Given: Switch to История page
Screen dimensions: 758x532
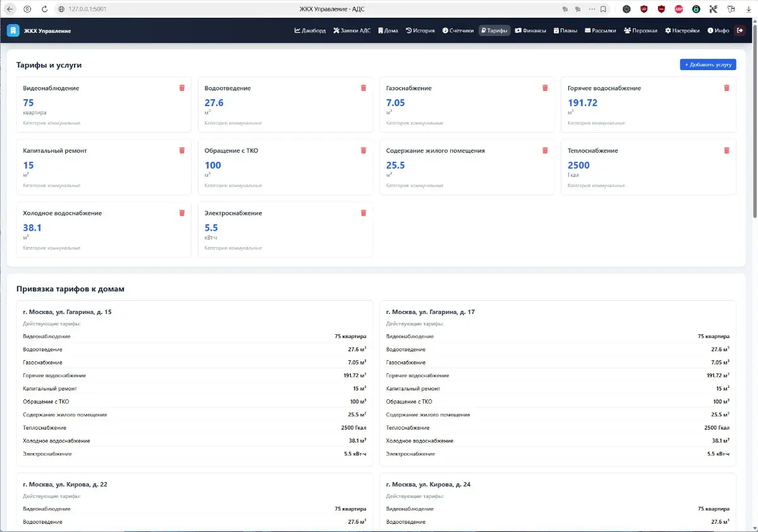Looking at the screenshot, I should coord(420,30).
